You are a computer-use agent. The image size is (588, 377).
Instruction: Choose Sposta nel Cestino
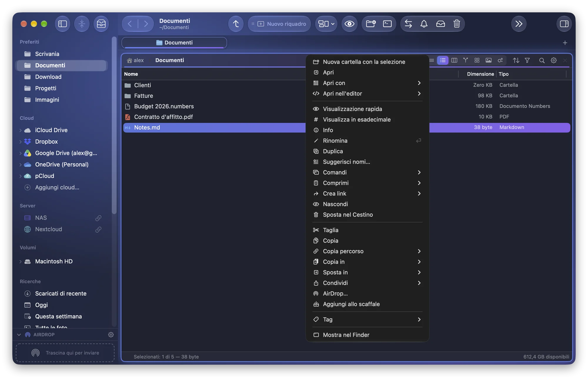tap(367, 215)
